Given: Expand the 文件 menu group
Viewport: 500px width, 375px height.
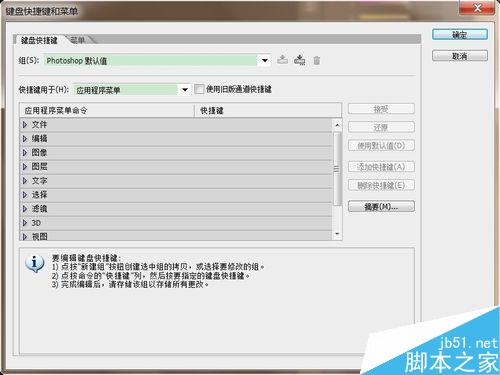Looking at the screenshot, I should [x=25, y=125].
